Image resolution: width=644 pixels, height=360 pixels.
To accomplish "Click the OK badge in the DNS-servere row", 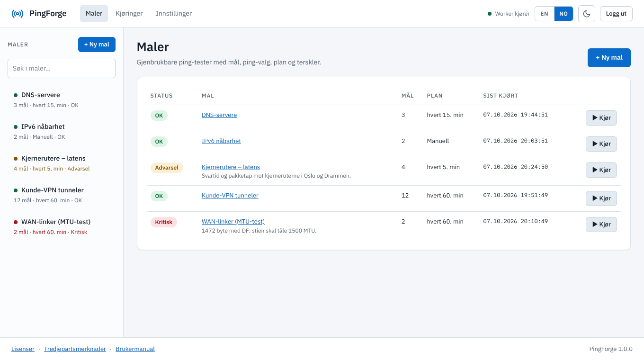I will 159,116.
